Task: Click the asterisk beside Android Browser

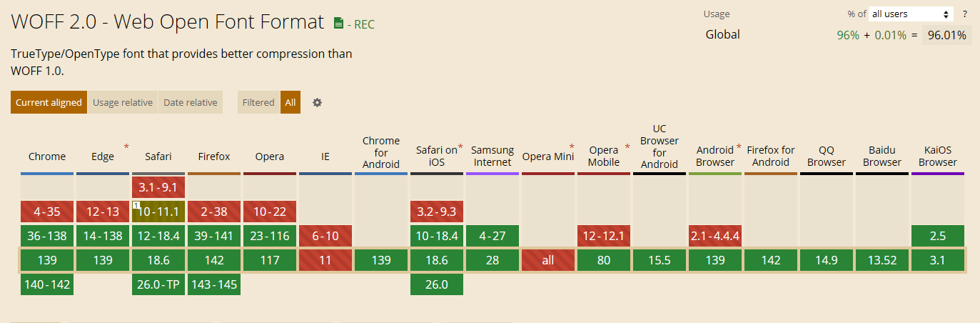Action: point(739,147)
